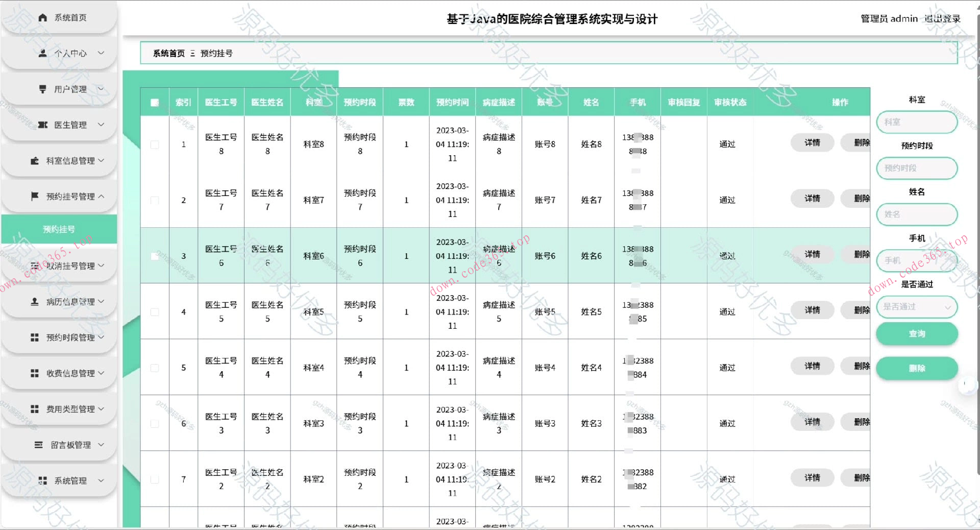980x530 pixels.
Task: Collapse the 预约挂号管理 menu chevron
Action: tap(101, 196)
